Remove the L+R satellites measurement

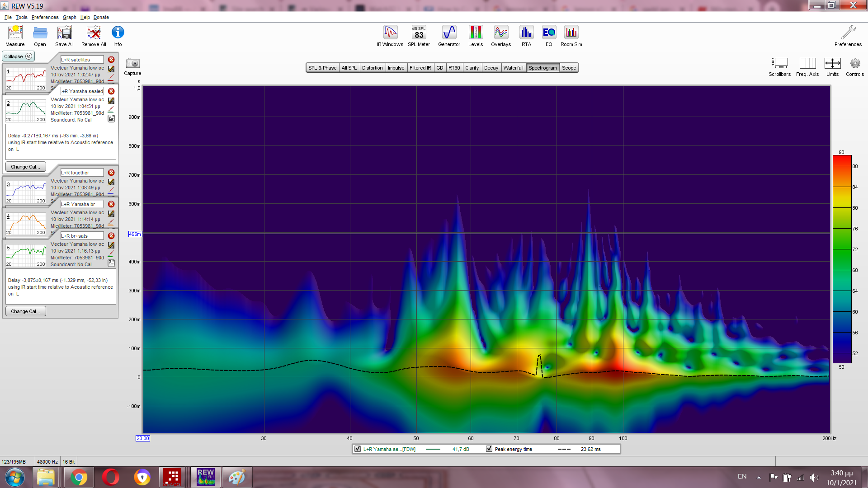pos(111,60)
